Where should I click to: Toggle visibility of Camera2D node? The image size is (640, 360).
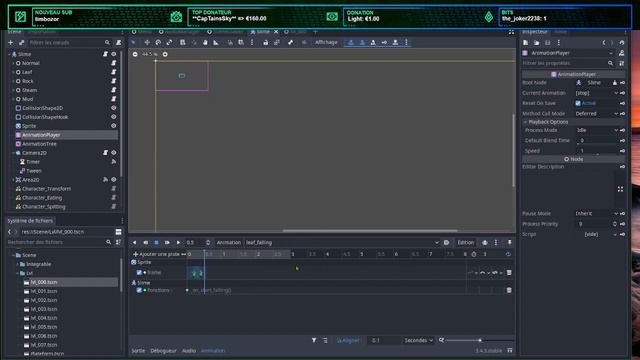(x=114, y=153)
